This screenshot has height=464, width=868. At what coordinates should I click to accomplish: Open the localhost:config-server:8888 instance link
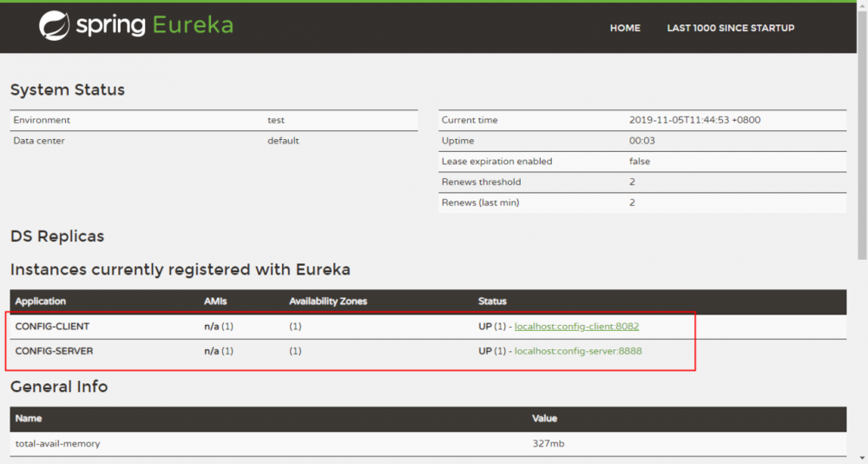578,351
